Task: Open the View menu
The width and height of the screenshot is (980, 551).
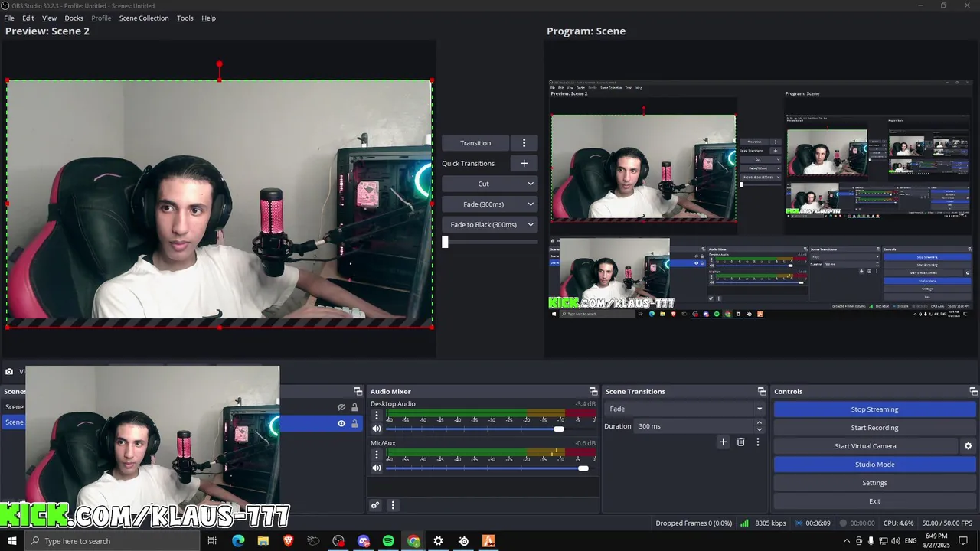Action: 49,18
